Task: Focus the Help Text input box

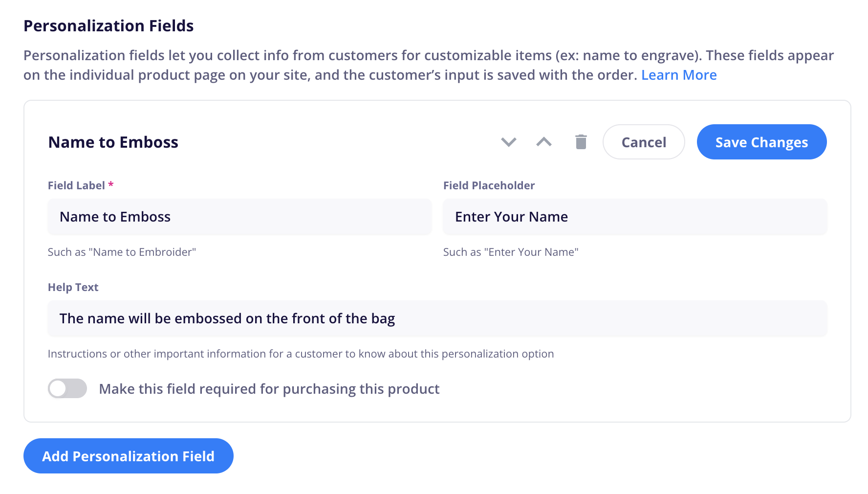Action: [x=437, y=318]
